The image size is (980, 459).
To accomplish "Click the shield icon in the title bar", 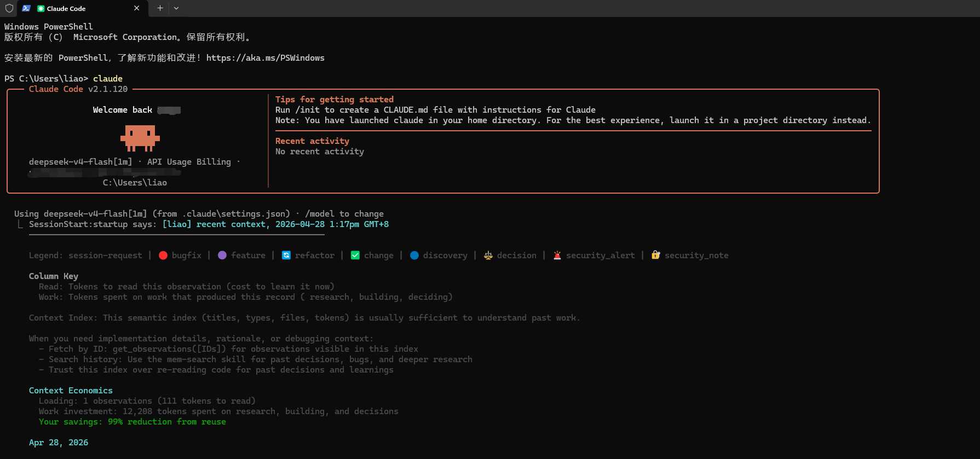I will tap(9, 8).
